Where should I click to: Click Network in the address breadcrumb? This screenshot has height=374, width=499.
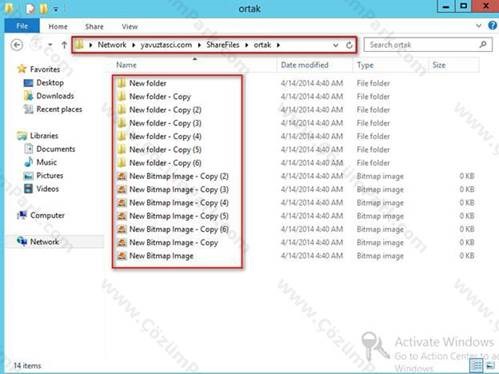point(112,45)
